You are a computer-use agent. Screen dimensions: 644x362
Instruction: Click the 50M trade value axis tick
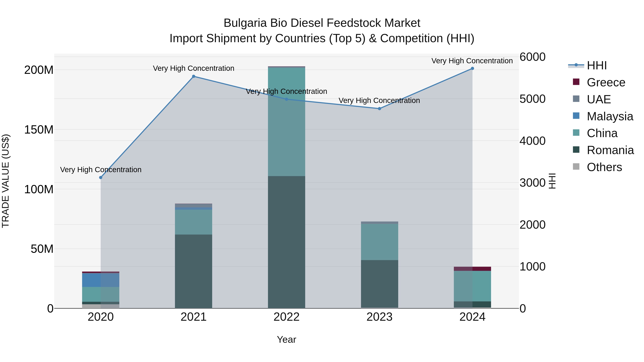[x=42, y=249]
